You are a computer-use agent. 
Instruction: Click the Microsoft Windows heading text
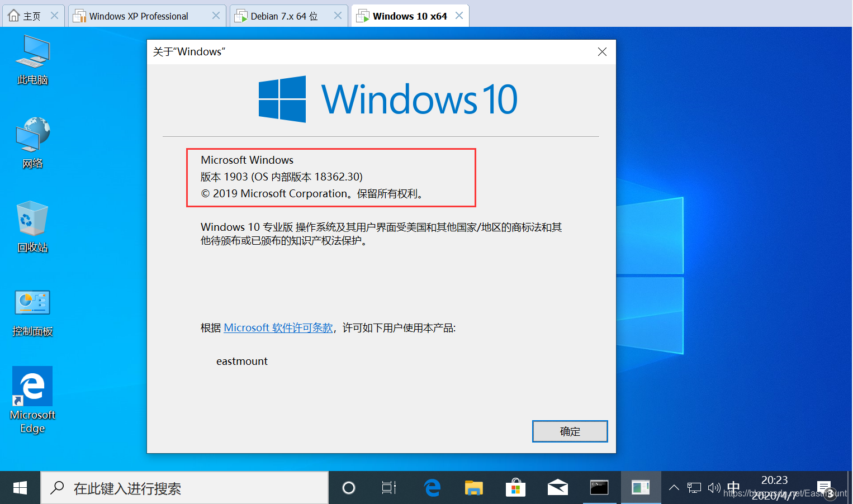[247, 160]
